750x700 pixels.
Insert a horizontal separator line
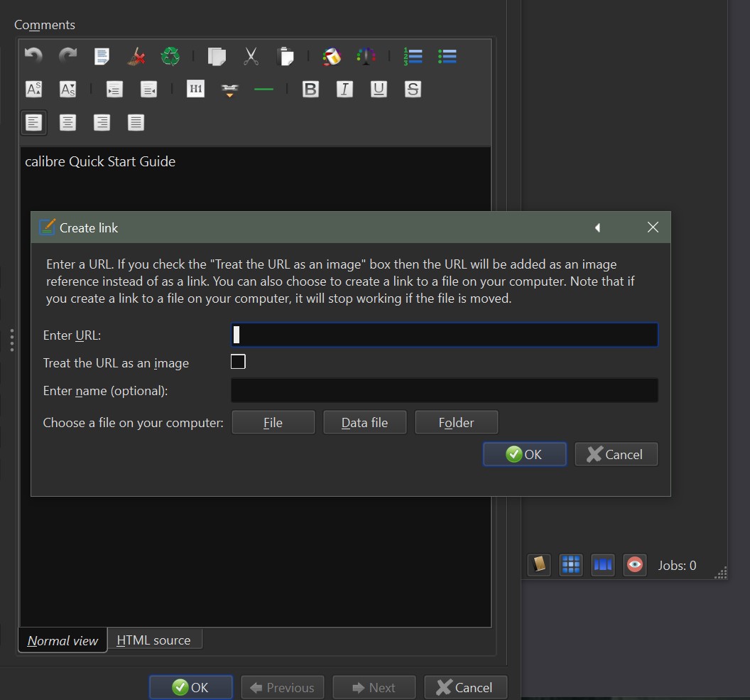click(x=263, y=89)
